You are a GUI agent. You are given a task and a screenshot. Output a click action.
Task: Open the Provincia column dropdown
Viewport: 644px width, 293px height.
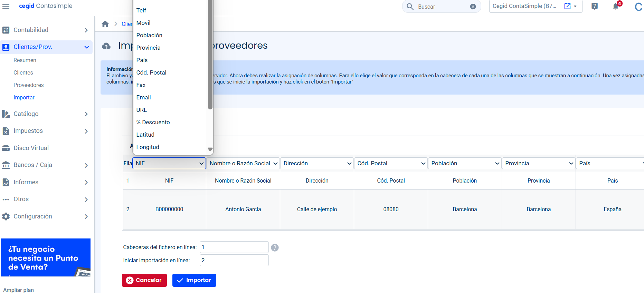point(539,163)
